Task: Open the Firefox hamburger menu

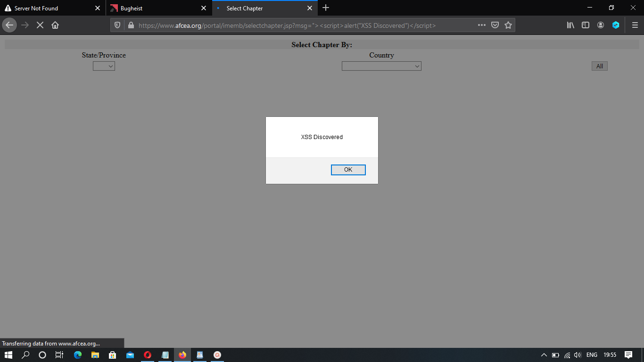Action: (635, 25)
